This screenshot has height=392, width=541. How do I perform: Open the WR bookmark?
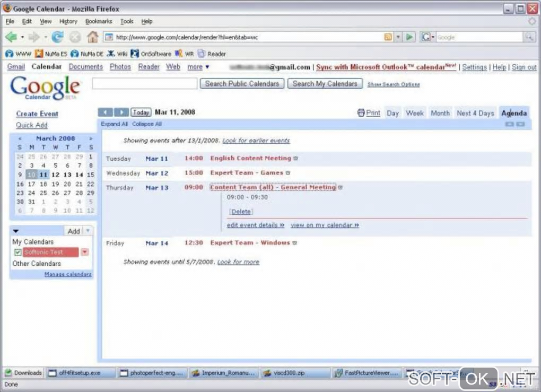pyautogui.click(x=184, y=54)
